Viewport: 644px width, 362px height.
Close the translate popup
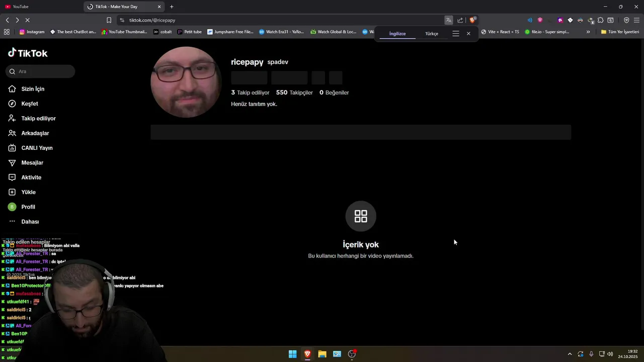(468, 34)
